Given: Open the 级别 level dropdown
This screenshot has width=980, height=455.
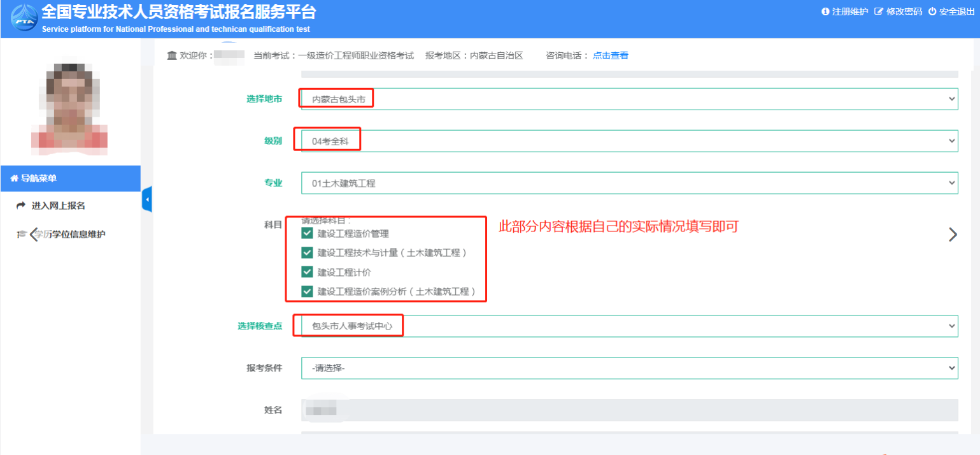Looking at the screenshot, I should (629, 141).
